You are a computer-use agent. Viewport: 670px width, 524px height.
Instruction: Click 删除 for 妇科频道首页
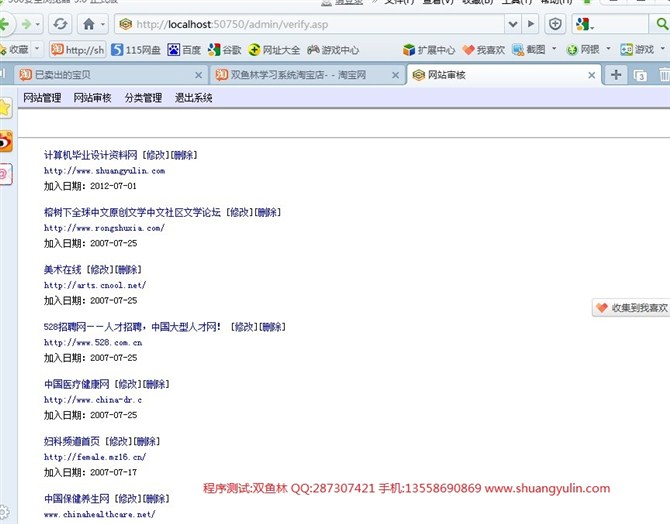146,441
